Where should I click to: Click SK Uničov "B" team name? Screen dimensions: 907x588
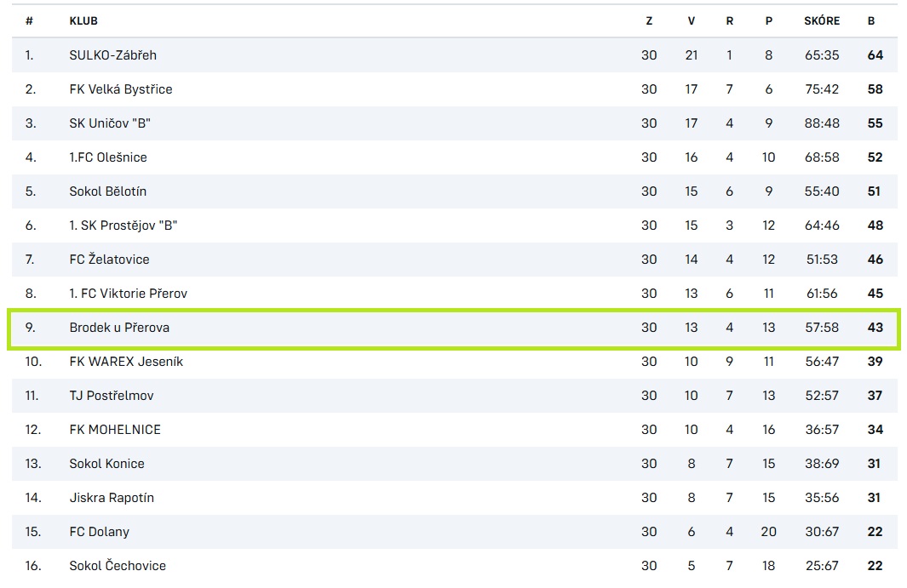coord(110,123)
